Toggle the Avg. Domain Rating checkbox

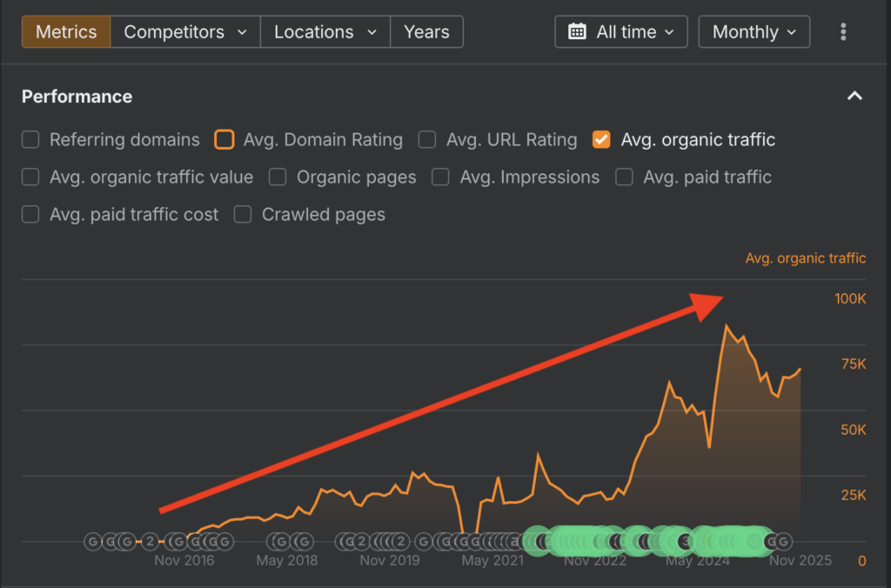tap(224, 139)
